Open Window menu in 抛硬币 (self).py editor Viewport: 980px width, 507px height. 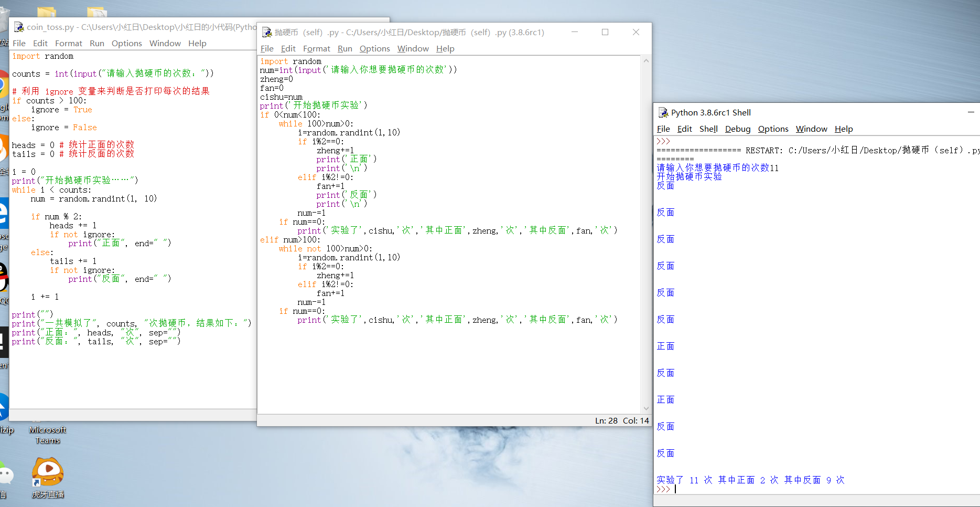click(x=413, y=48)
